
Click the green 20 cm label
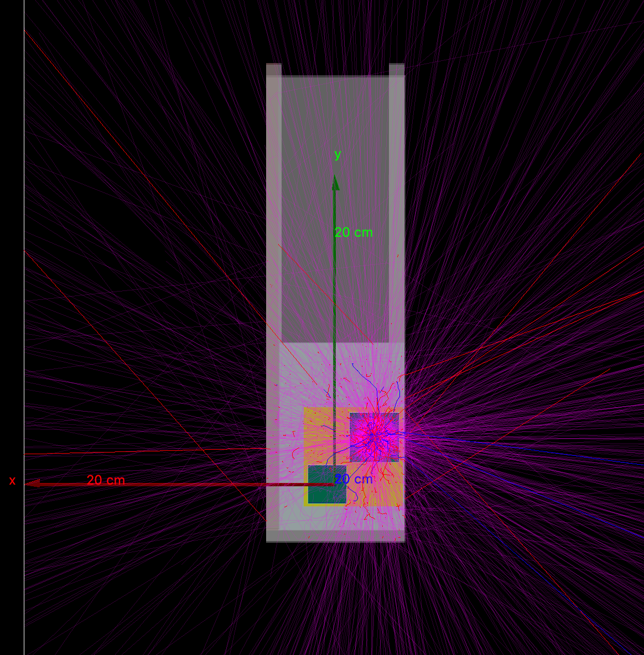click(x=354, y=232)
